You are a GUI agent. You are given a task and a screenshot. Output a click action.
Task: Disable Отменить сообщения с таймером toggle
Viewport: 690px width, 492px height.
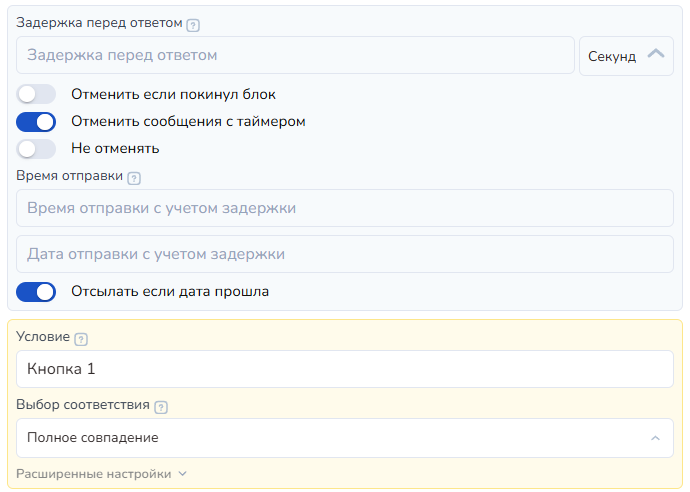click(x=36, y=122)
